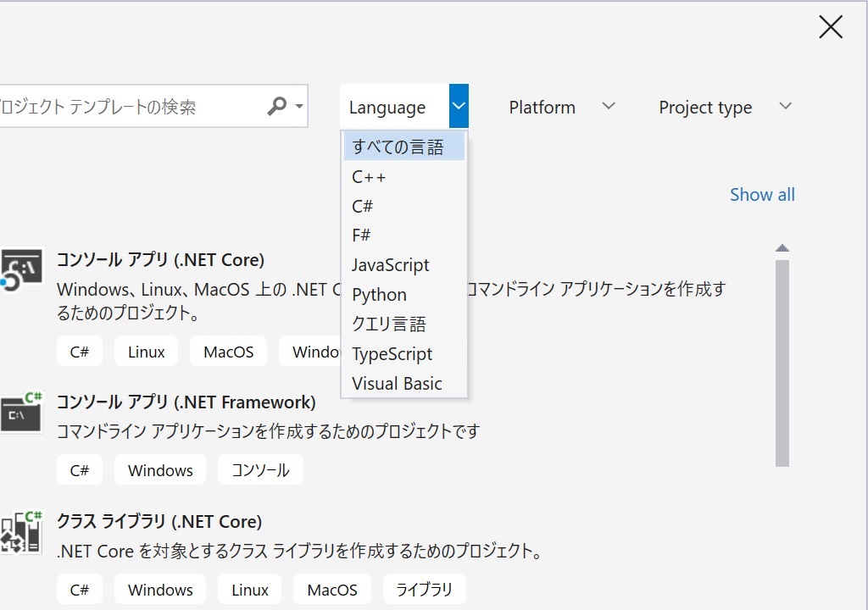Click the Linux tag under コンソール アプリ (.NET Core)
The image size is (868, 610).
145,351
